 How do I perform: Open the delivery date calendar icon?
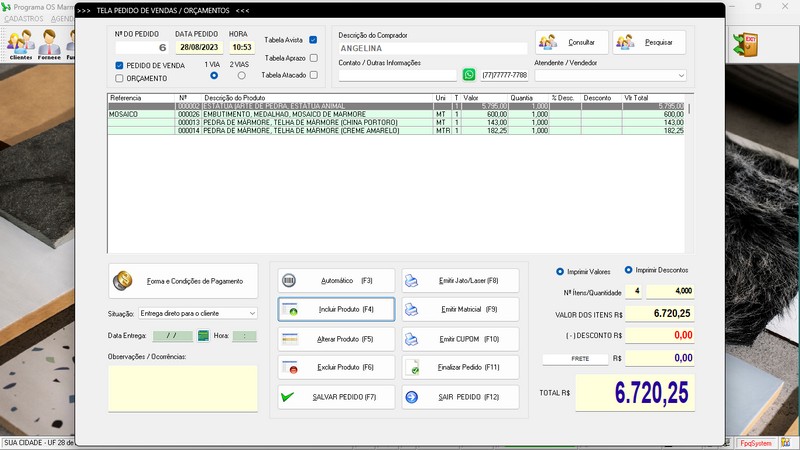pyautogui.click(x=203, y=336)
